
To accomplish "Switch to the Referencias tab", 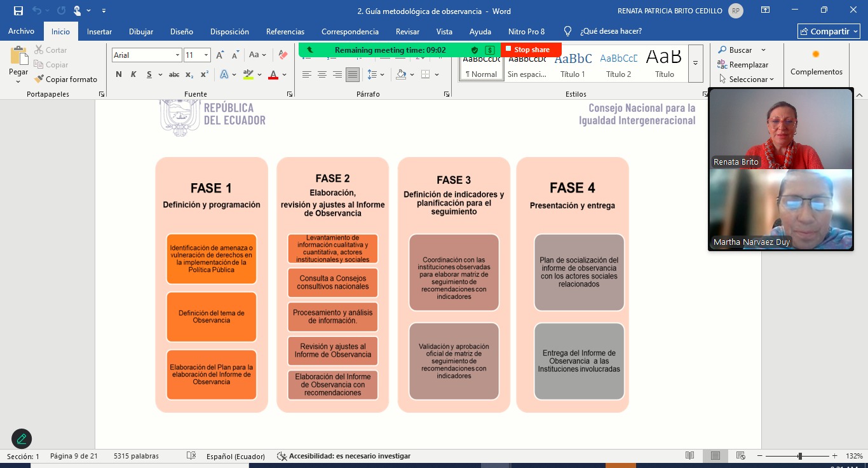I will (x=285, y=31).
